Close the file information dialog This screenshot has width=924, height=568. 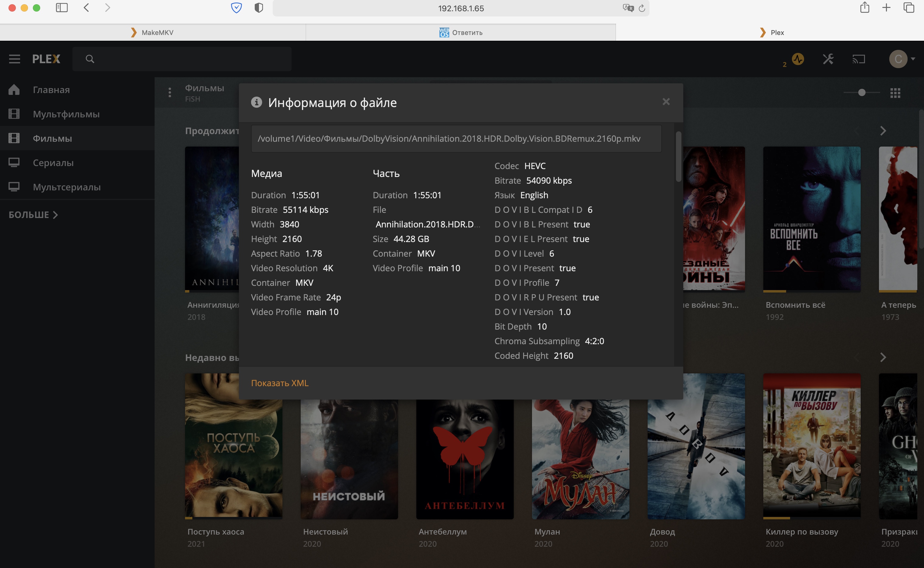click(x=666, y=102)
